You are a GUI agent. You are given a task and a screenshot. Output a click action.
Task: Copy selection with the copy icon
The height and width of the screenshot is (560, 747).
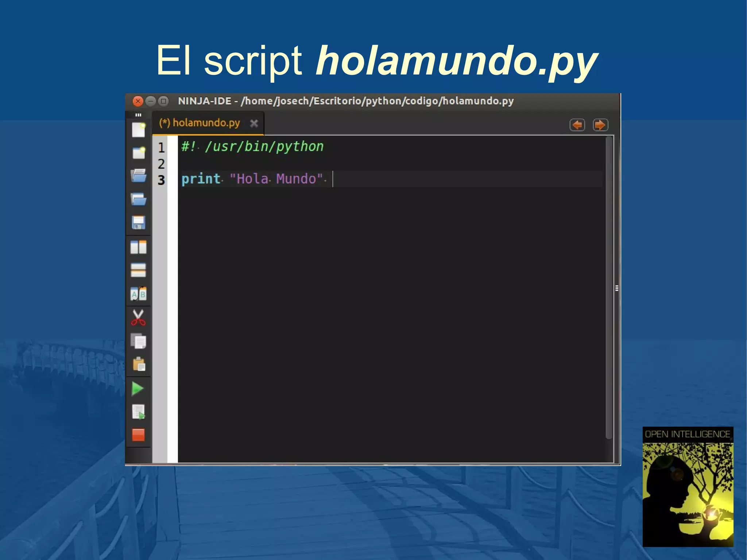pyautogui.click(x=139, y=341)
